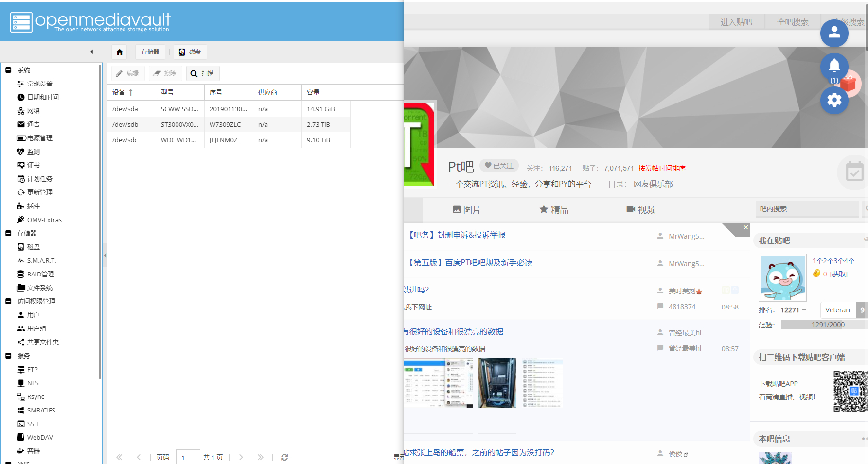868x464 pixels.
Task: Open notifications bell floating button
Action: click(x=834, y=67)
